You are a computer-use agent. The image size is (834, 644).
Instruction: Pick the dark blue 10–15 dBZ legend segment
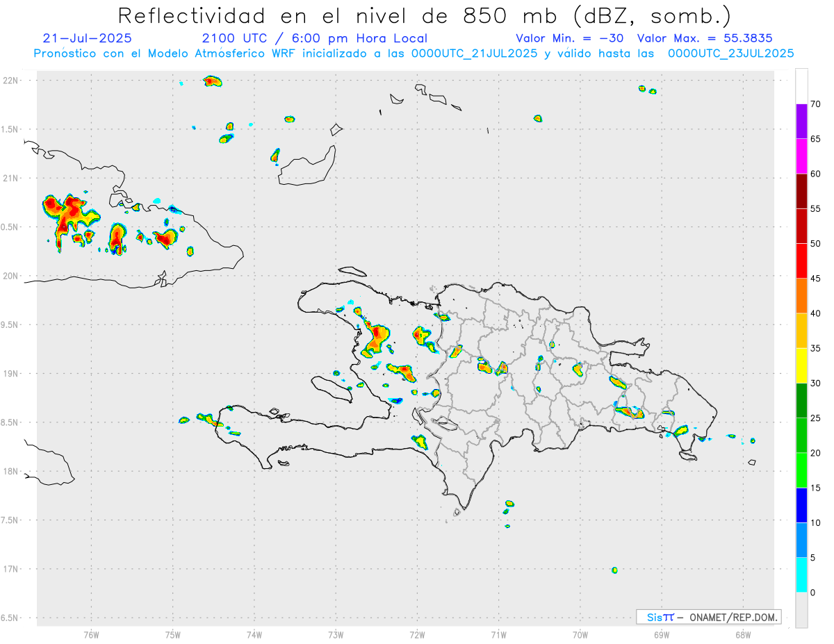pos(801,505)
